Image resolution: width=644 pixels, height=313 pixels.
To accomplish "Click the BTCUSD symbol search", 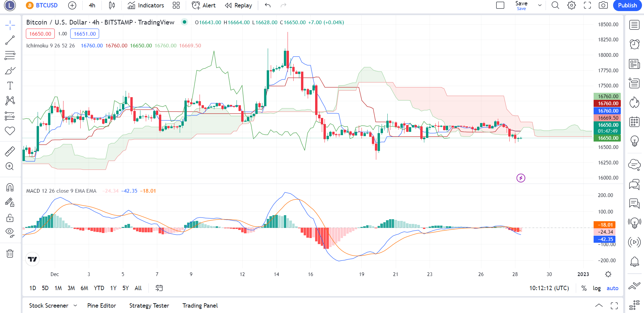I will tap(42, 5).
